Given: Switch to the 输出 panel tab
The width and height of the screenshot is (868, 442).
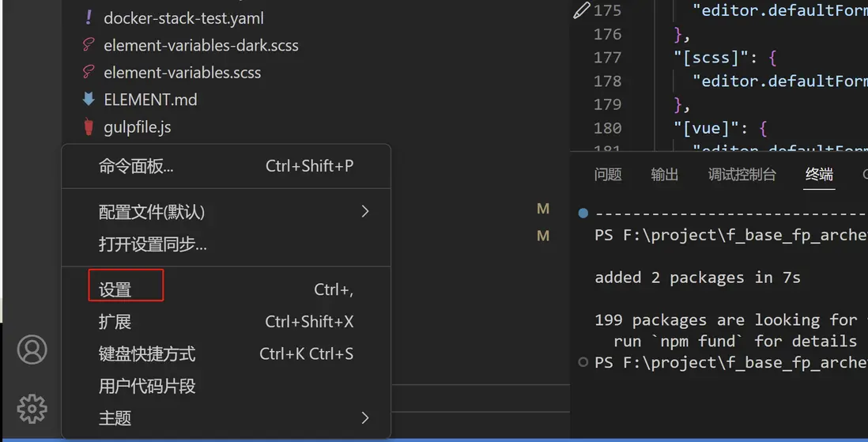Looking at the screenshot, I should [665, 175].
